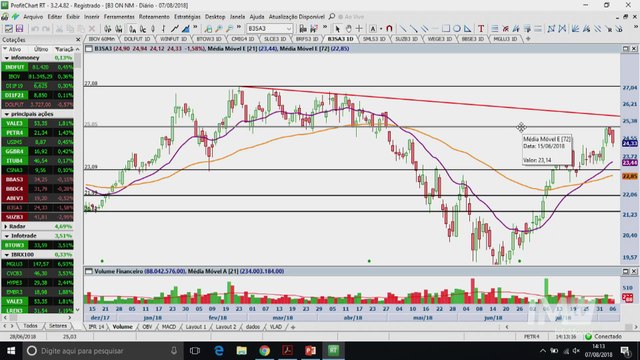The width and height of the screenshot is (640, 360).
Task: Select the hand pan tool
Action: tap(348, 29)
